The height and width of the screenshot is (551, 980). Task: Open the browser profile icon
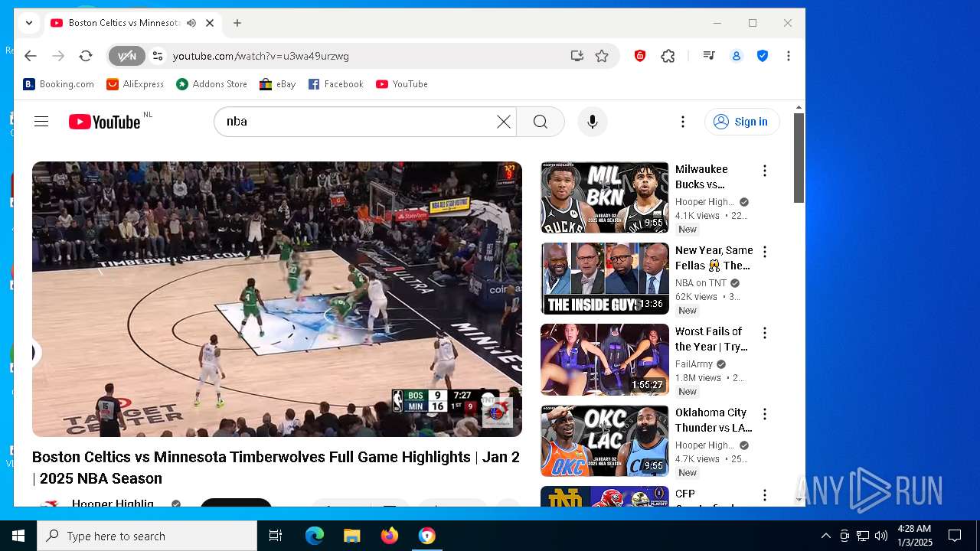(x=737, y=56)
